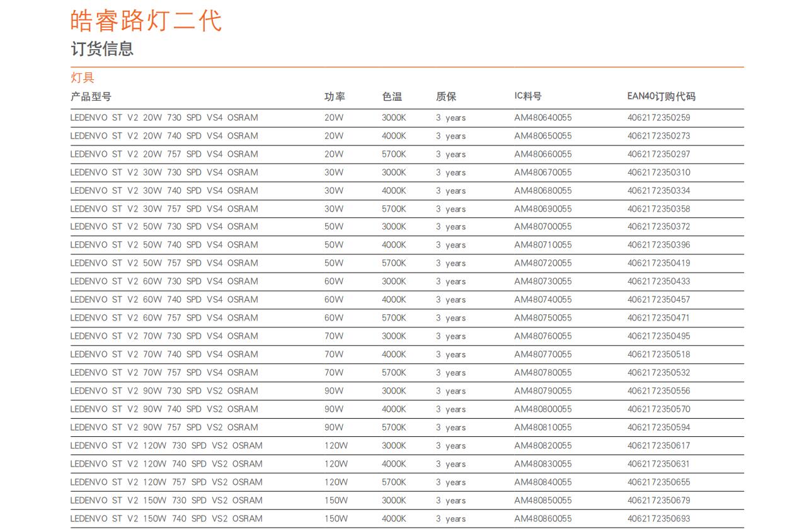
Task: Click EAN code 4062172350358
Action: (x=659, y=209)
